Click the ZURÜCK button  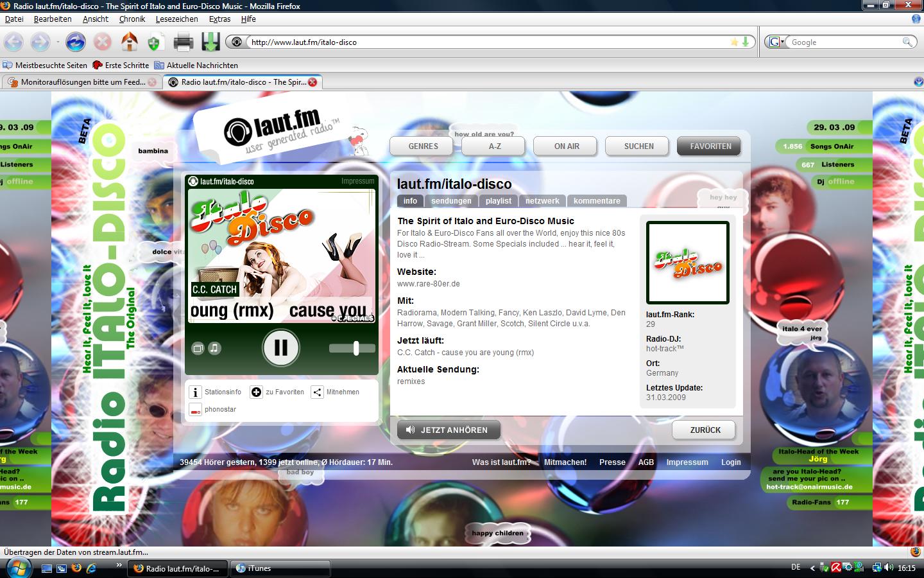click(x=705, y=430)
